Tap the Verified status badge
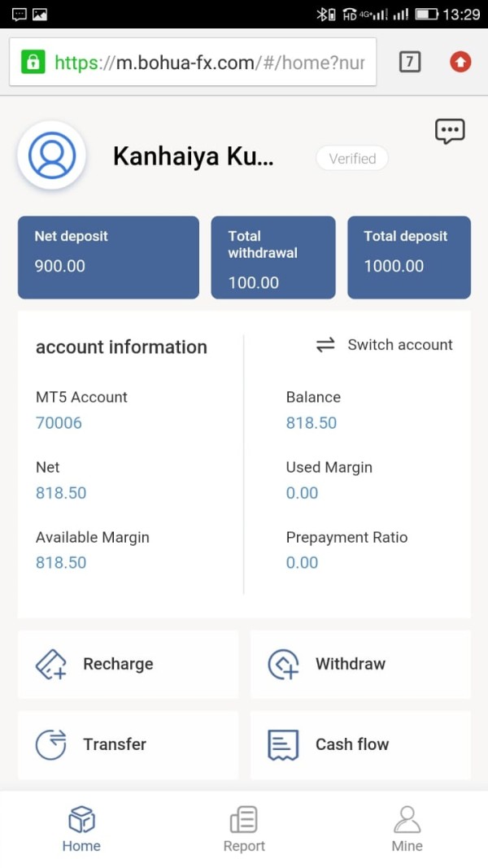 (352, 159)
